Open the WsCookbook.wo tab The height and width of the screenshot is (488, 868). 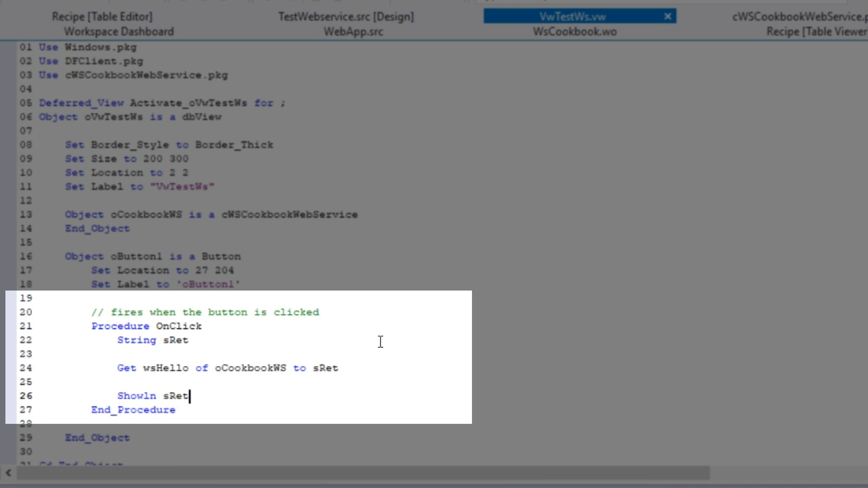click(575, 32)
